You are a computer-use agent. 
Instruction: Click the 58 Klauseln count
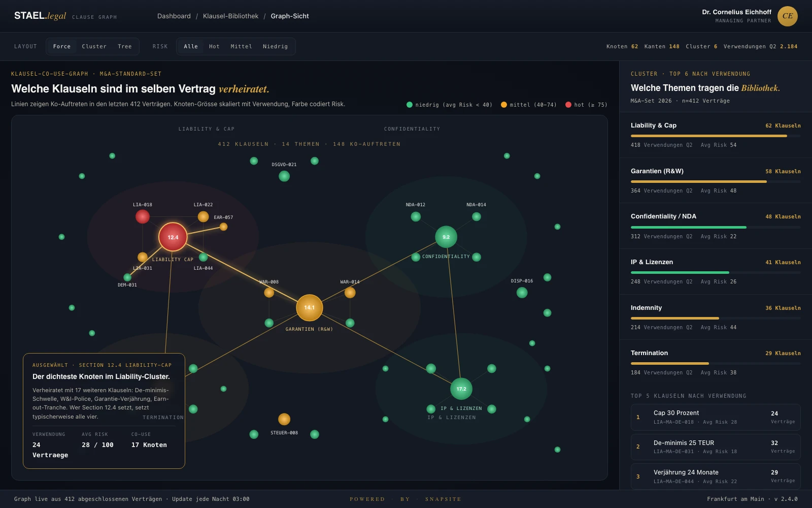(x=783, y=172)
